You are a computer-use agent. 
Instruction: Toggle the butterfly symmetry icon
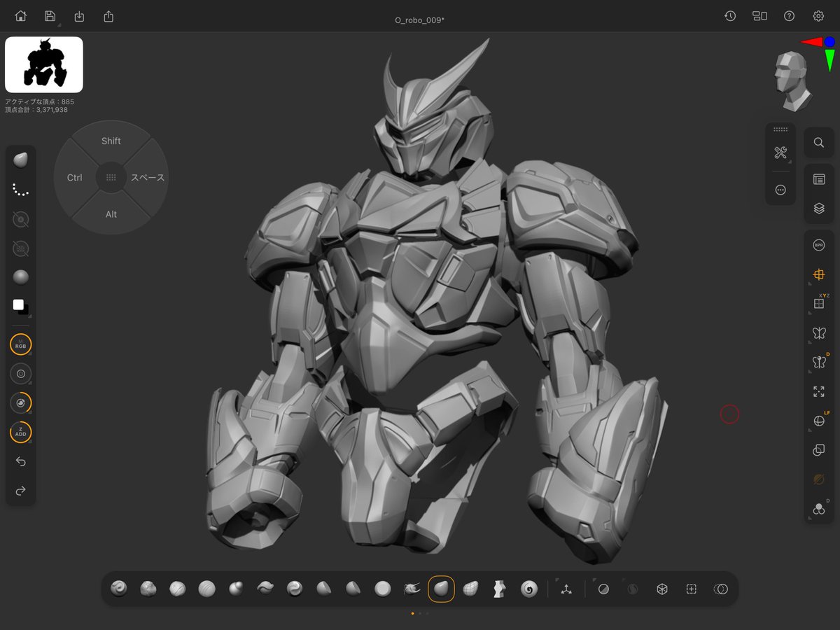coord(819,333)
